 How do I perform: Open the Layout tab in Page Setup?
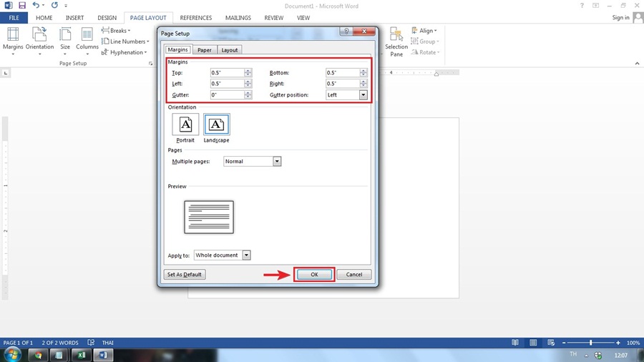pyautogui.click(x=229, y=49)
